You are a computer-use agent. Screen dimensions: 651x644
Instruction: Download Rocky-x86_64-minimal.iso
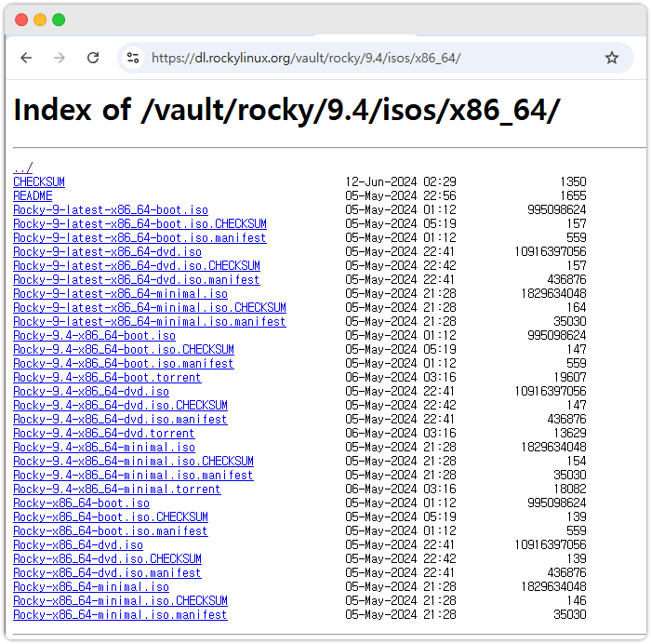click(x=91, y=586)
